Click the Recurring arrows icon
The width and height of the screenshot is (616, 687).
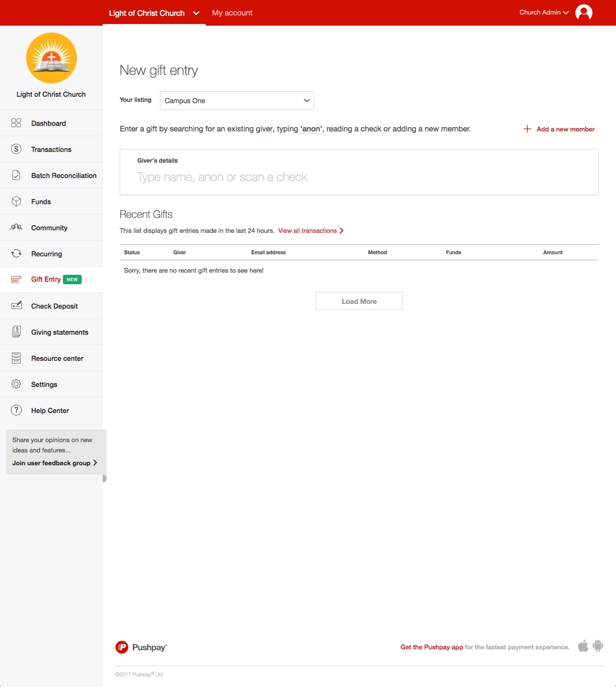tap(16, 253)
